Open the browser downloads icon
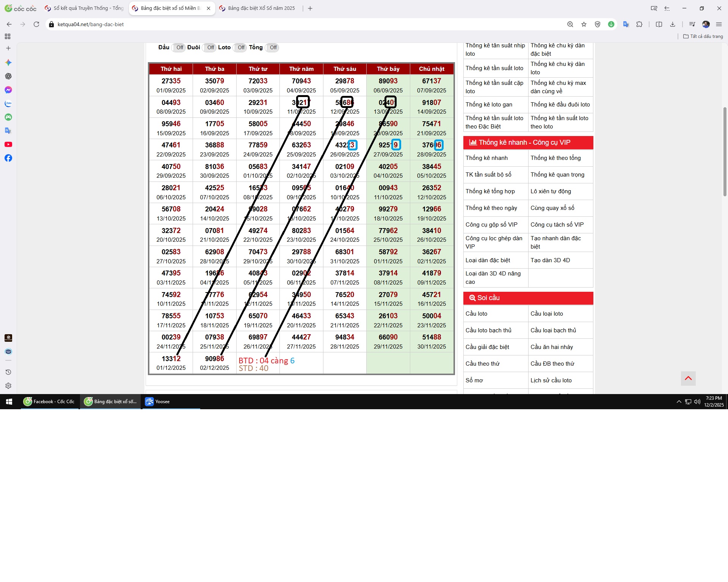This screenshot has width=728, height=582. 673,24
